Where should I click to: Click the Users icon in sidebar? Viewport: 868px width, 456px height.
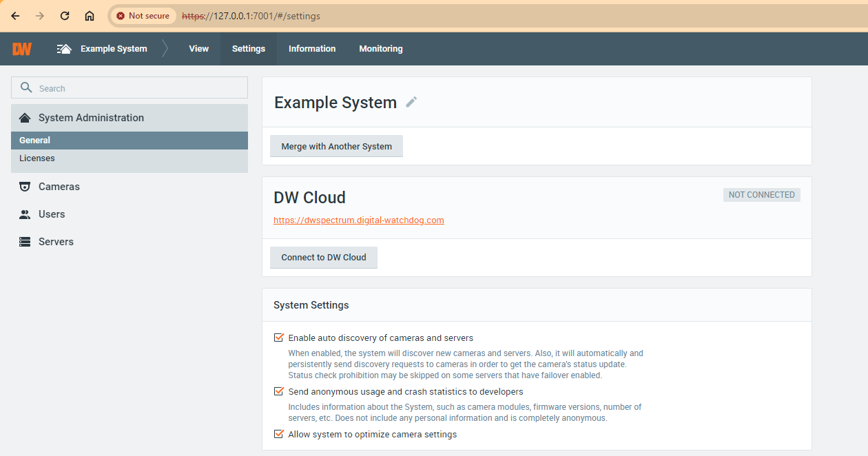tap(25, 214)
